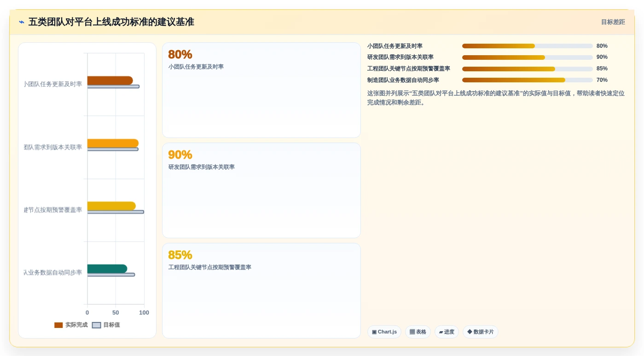
Task: Click the 进度 tag chip
Action: coord(447,332)
